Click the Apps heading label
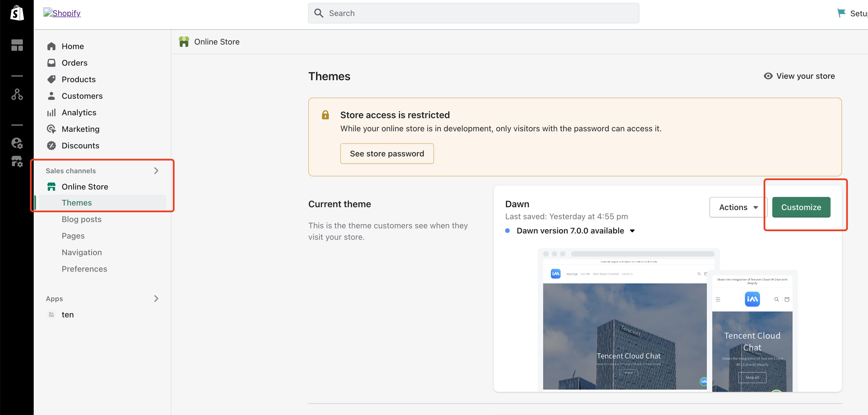 pyautogui.click(x=54, y=299)
